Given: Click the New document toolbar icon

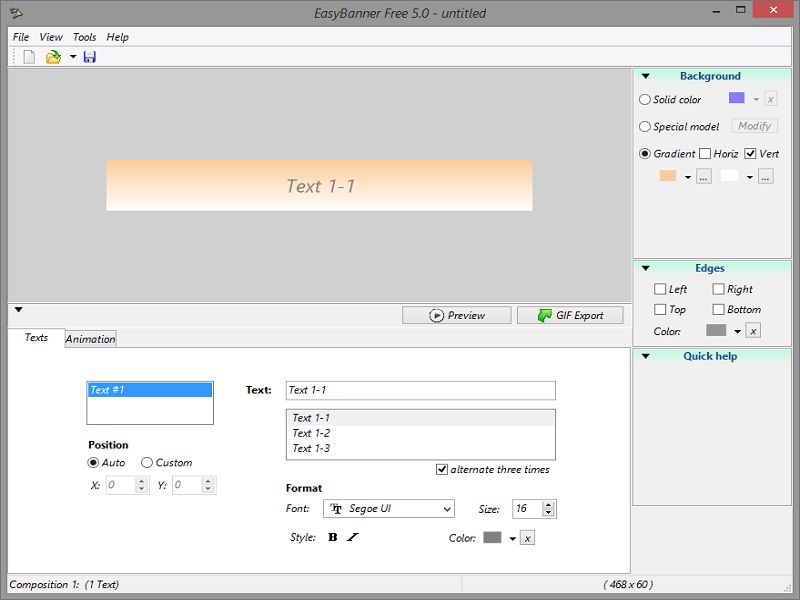Looking at the screenshot, I should [29, 57].
